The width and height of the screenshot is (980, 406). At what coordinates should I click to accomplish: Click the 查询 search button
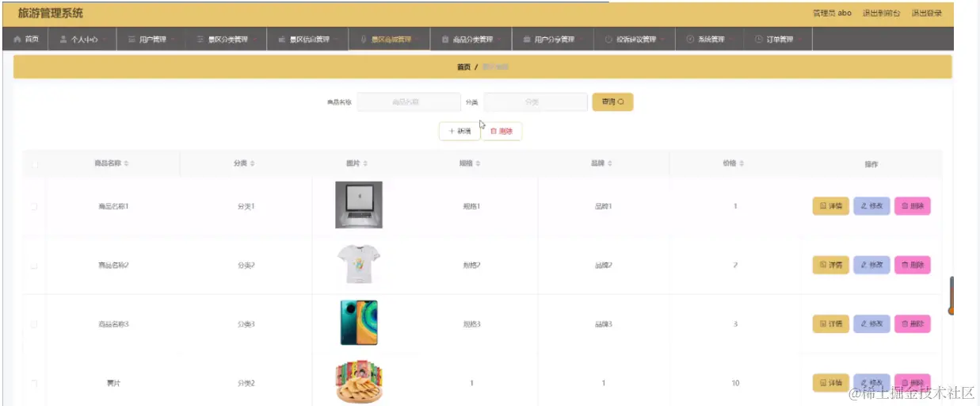pos(612,101)
